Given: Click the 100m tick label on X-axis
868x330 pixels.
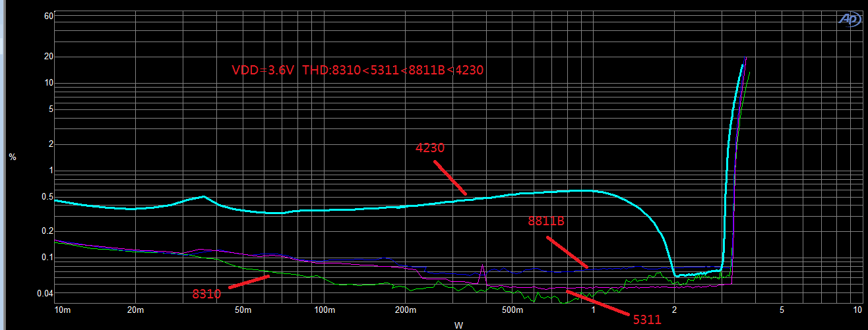Looking at the screenshot, I should pos(323,310).
